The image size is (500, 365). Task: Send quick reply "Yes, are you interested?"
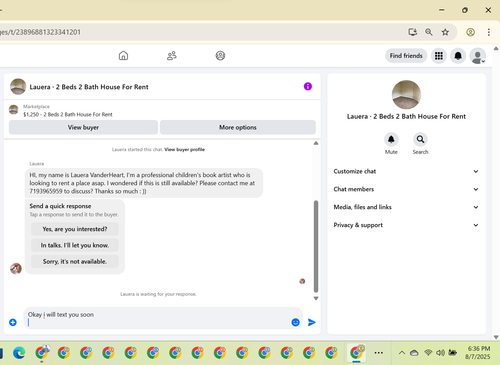(75, 229)
